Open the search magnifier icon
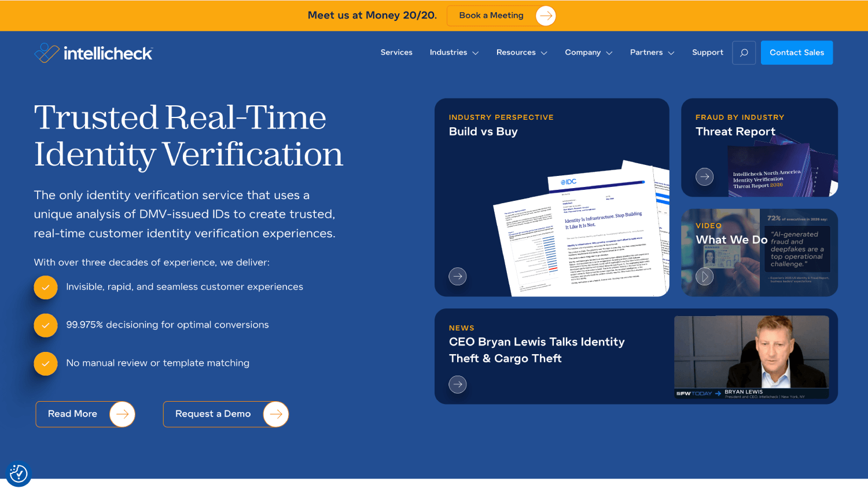This screenshot has width=868, height=496. tap(744, 53)
